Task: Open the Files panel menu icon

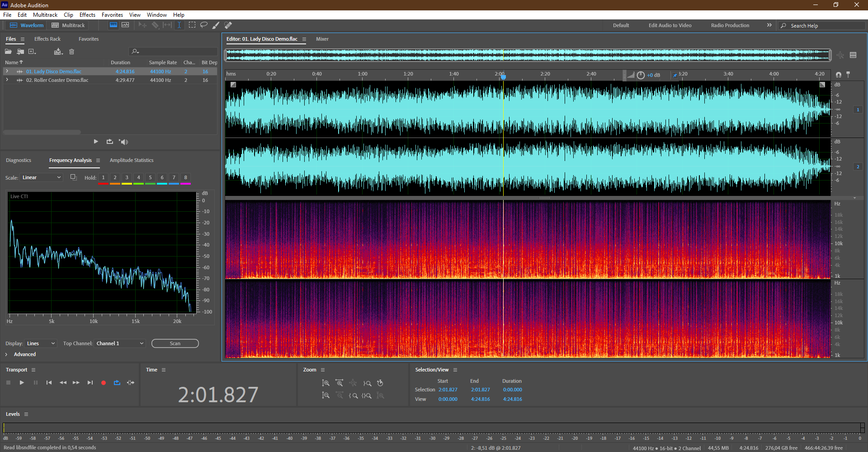Action: click(x=23, y=39)
